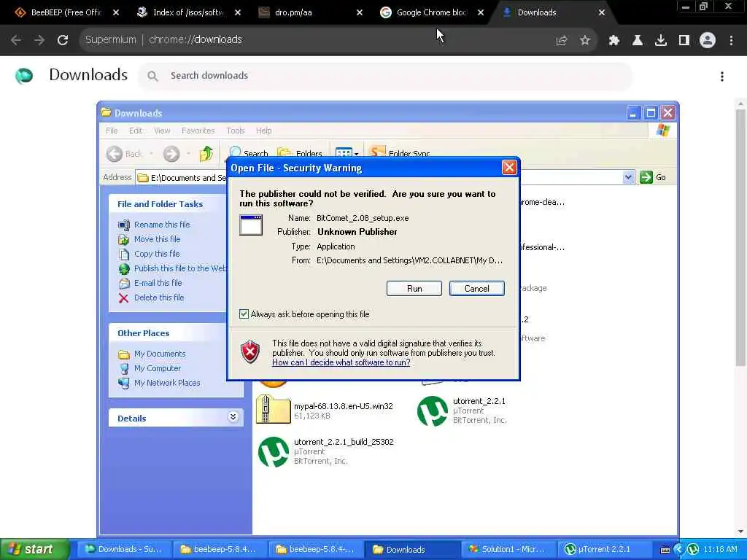Click the red shield warning icon

[251, 352]
